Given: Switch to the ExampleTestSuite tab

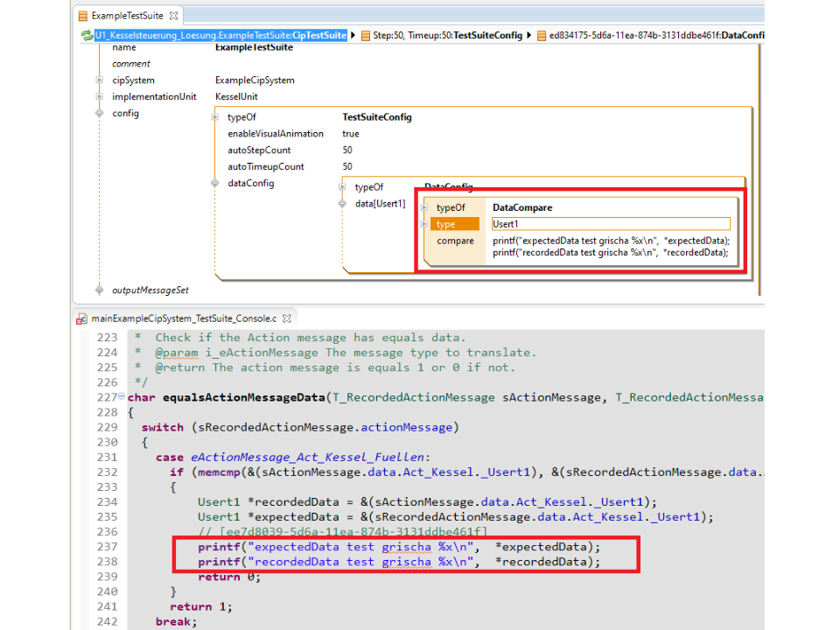Looking at the screenshot, I should tap(128, 16).
